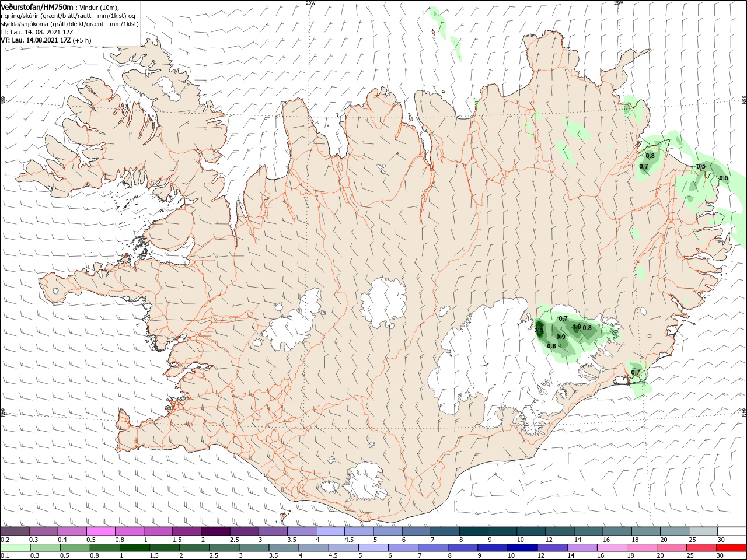The height and width of the screenshot is (560, 747).
Task: Click the dark green 1.5–2 rain swatch
Action: click(x=165, y=548)
